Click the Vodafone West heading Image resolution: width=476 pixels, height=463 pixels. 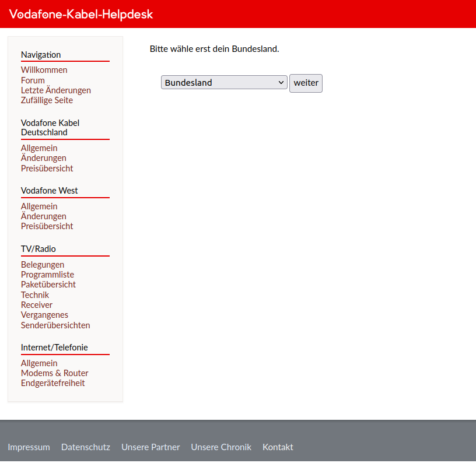[x=50, y=191]
